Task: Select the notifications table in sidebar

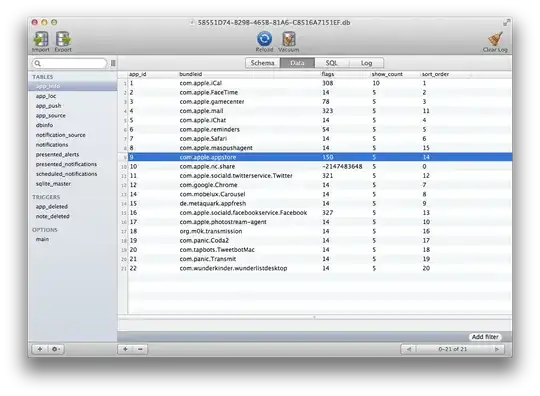Action: pos(52,145)
